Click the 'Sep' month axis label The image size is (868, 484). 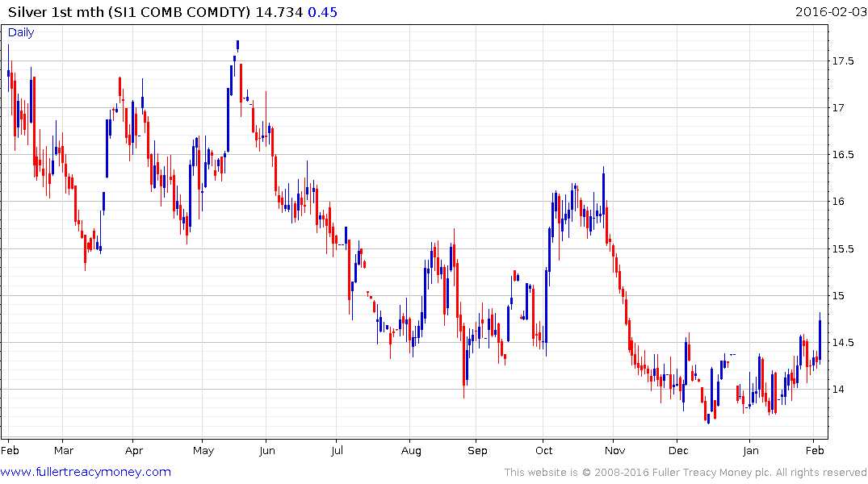click(x=477, y=450)
